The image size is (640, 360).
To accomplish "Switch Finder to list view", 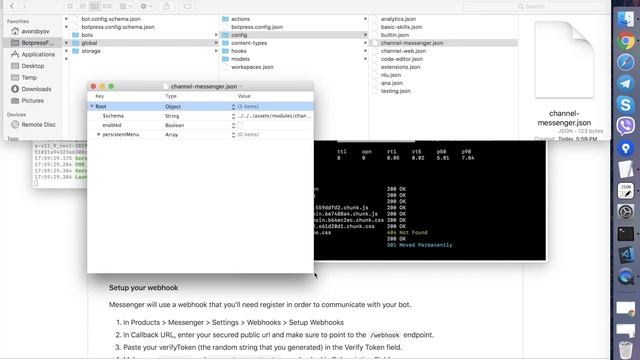I will tap(82, 6).
